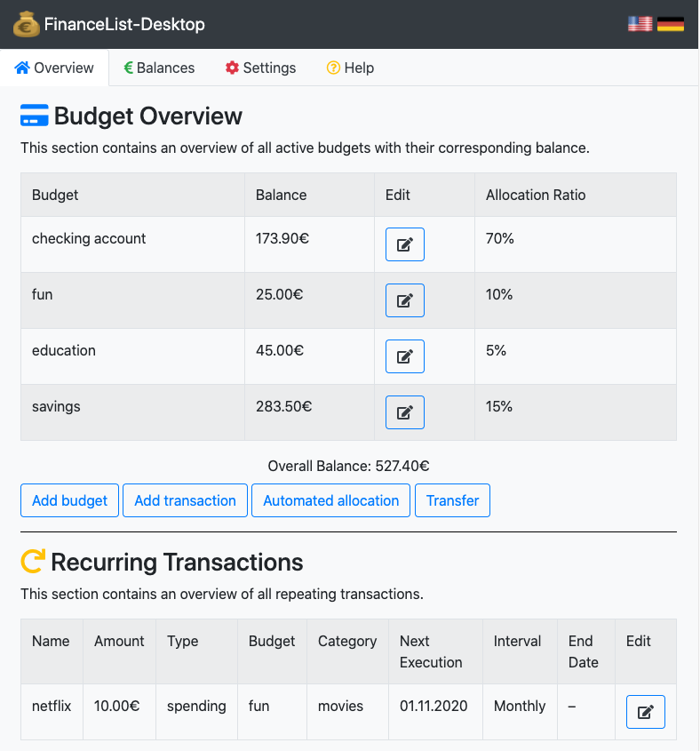This screenshot has height=751, width=700.
Task: Go to the Help tab
Action: [x=350, y=68]
